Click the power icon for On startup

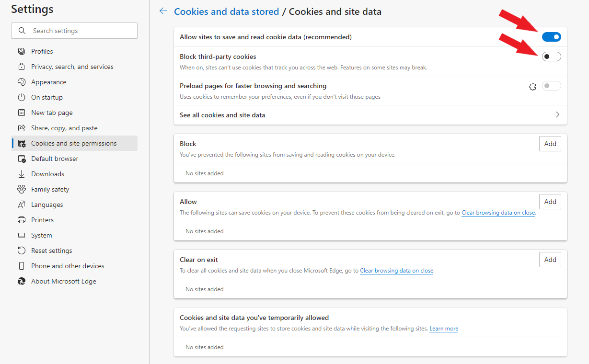point(22,97)
